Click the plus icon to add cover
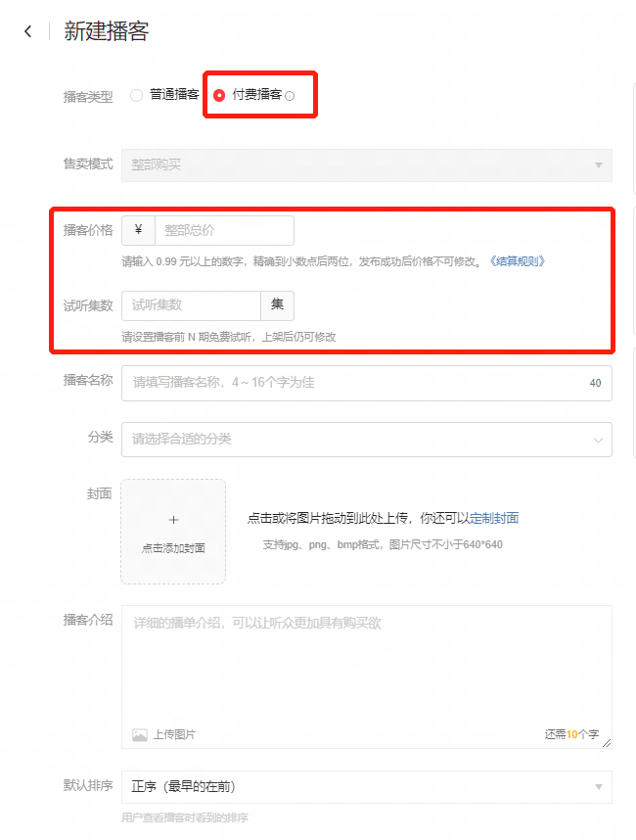 173,520
